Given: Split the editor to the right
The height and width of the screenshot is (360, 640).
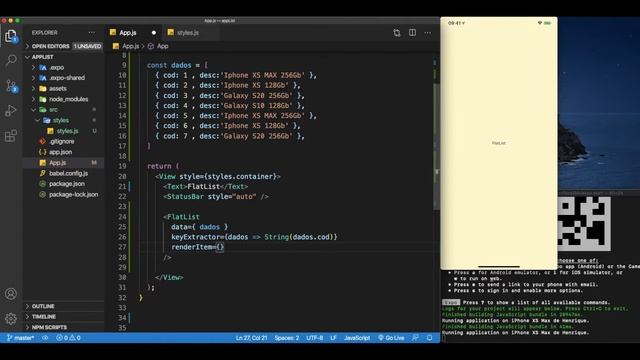Looking at the screenshot, I should pyautogui.click(x=412, y=33).
